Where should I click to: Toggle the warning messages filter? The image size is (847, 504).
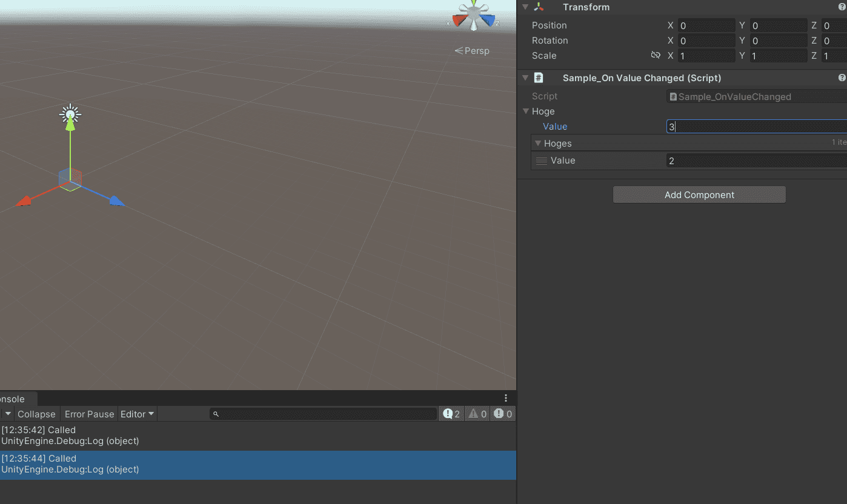point(477,414)
